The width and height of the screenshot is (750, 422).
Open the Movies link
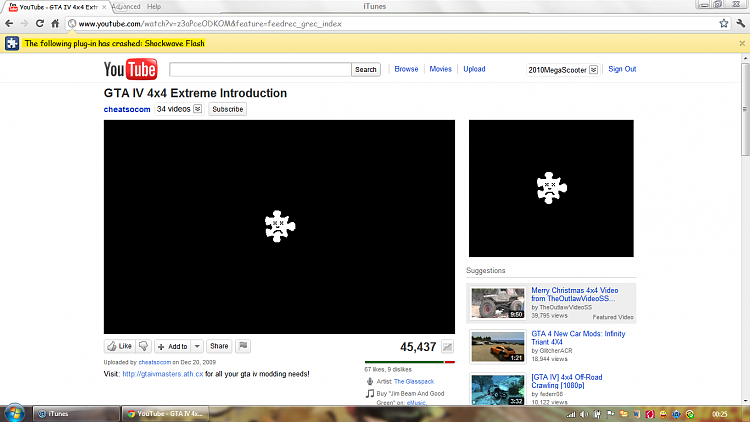coord(441,69)
